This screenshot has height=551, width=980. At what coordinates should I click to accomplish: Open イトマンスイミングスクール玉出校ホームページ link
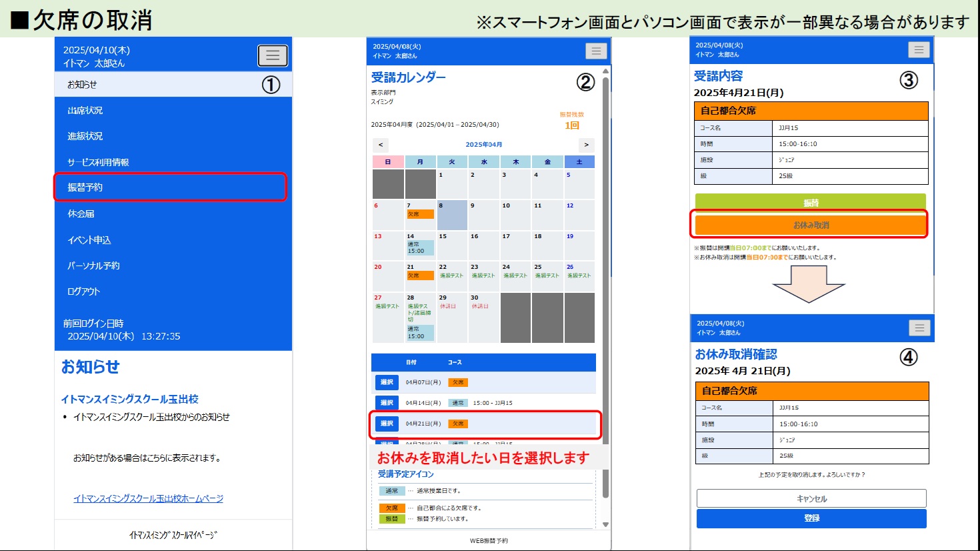pyautogui.click(x=148, y=498)
